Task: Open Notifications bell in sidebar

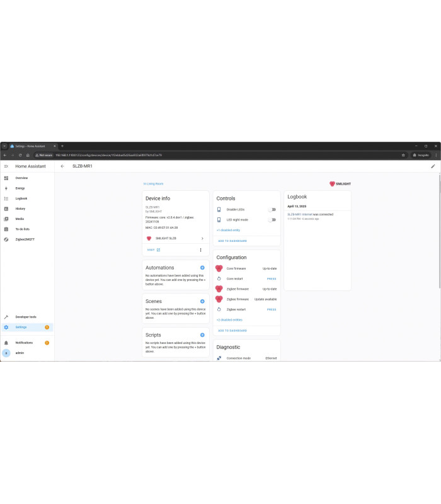Action: (6, 343)
